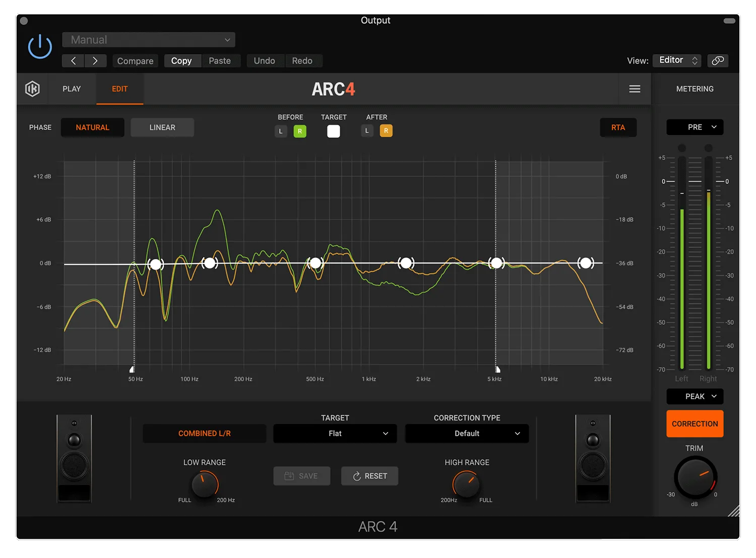The image size is (756, 558).
Task: Open the PRE metering dropdown
Action: [x=695, y=127]
